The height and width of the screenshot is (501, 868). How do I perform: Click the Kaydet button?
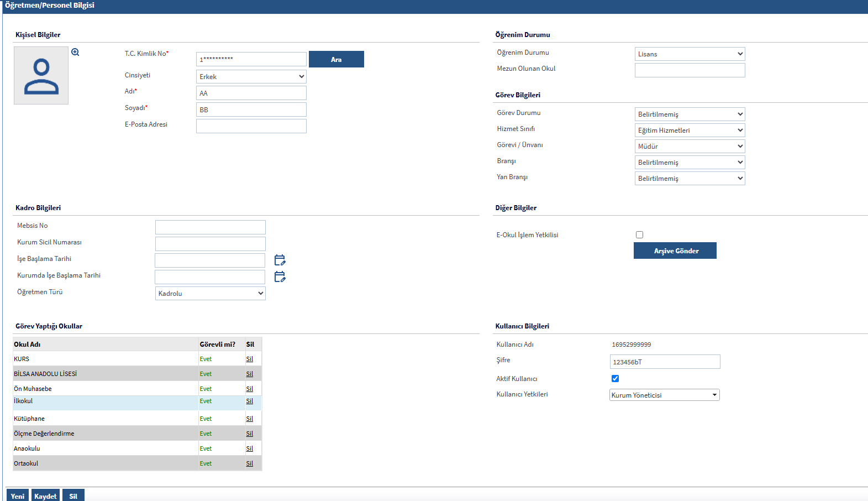click(x=45, y=495)
